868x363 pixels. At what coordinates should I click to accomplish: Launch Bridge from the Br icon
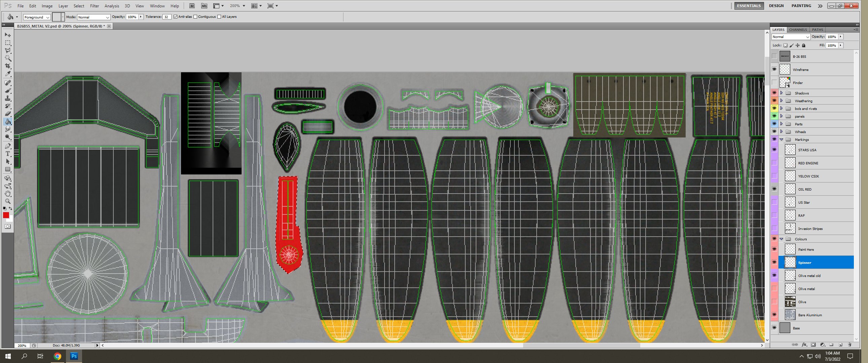192,6
